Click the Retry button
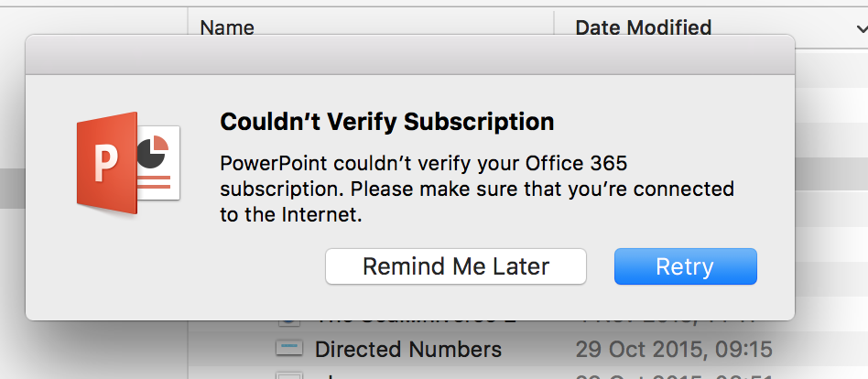 point(685,266)
